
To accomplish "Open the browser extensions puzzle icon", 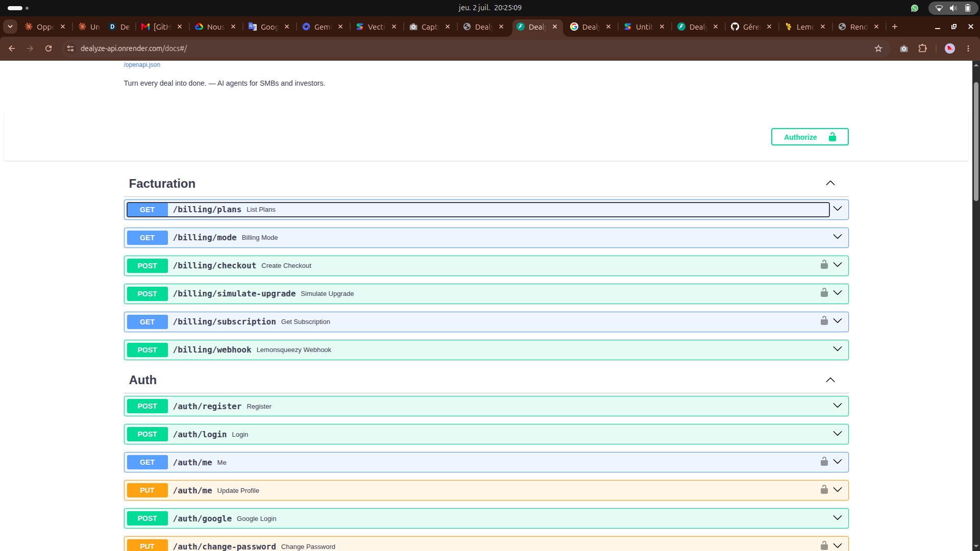I will click(922, 48).
